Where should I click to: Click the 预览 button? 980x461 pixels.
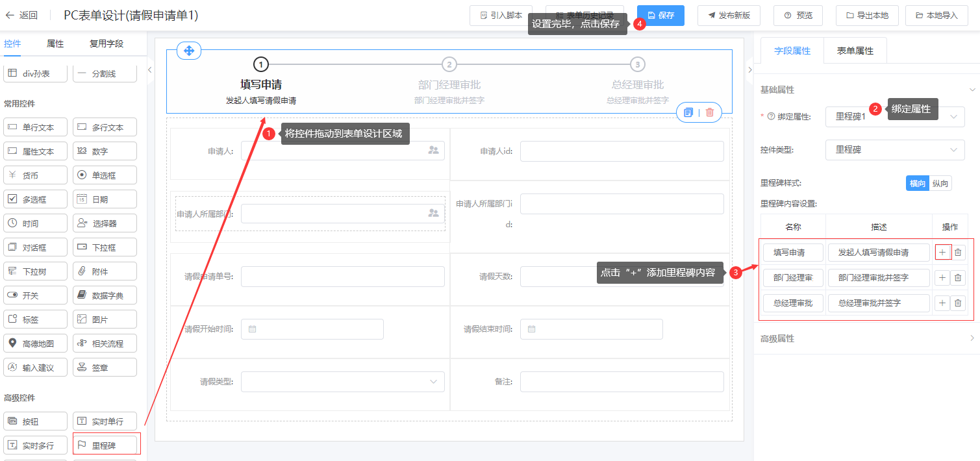798,16
